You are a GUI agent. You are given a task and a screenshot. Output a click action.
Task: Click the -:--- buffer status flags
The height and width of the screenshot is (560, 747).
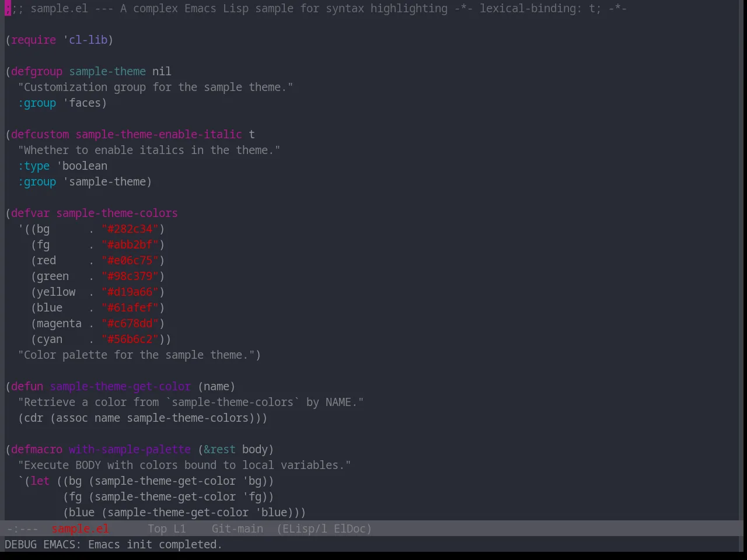22,528
